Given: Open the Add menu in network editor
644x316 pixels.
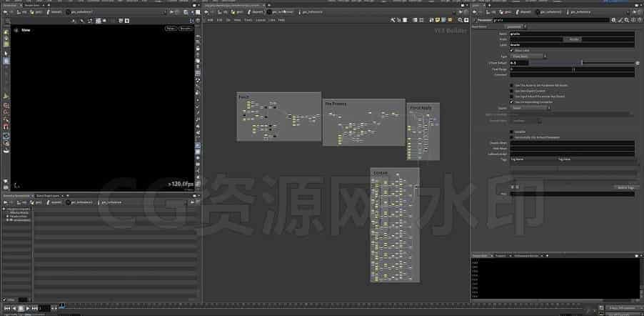Looking at the screenshot, I should click(210, 20).
